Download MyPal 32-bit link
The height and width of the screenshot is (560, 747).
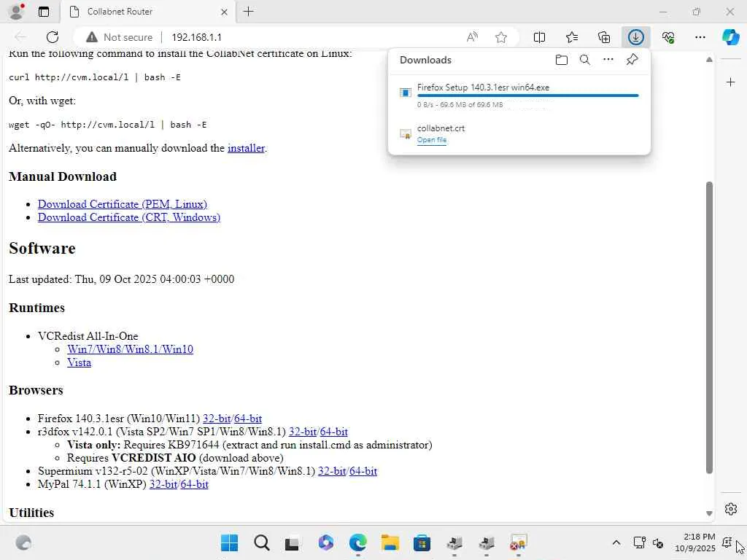(163, 484)
